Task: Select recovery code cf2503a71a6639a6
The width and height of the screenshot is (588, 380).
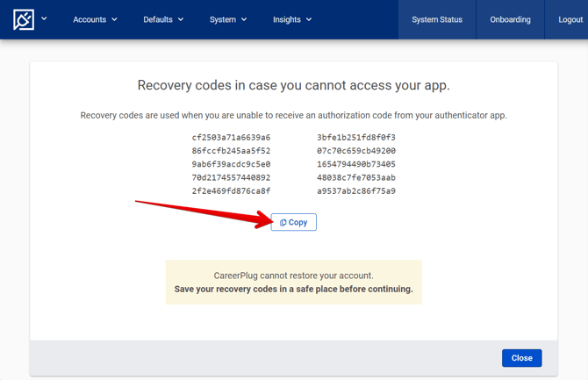Action: click(x=231, y=138)
